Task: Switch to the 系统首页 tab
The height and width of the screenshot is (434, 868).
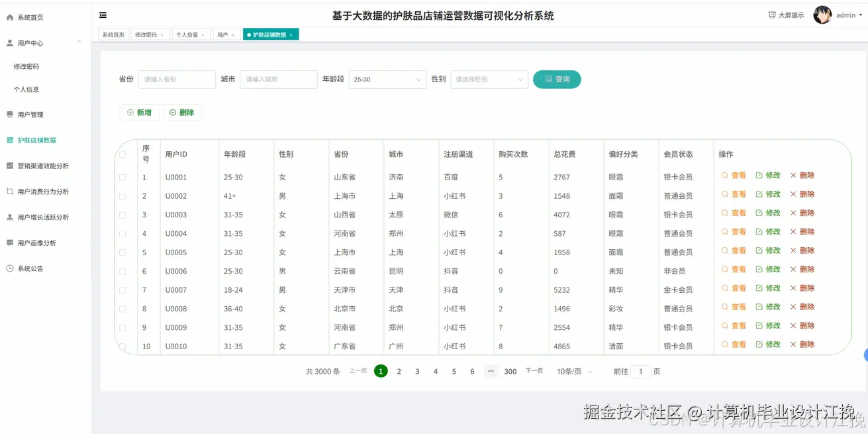Action: (113, 35)
